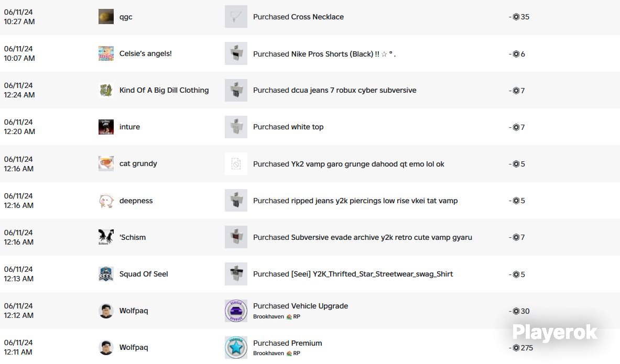Open the Vehicle Upgrade game pass icon
The width and height of the screenshot is (620, 364).
tap(236, 311)
